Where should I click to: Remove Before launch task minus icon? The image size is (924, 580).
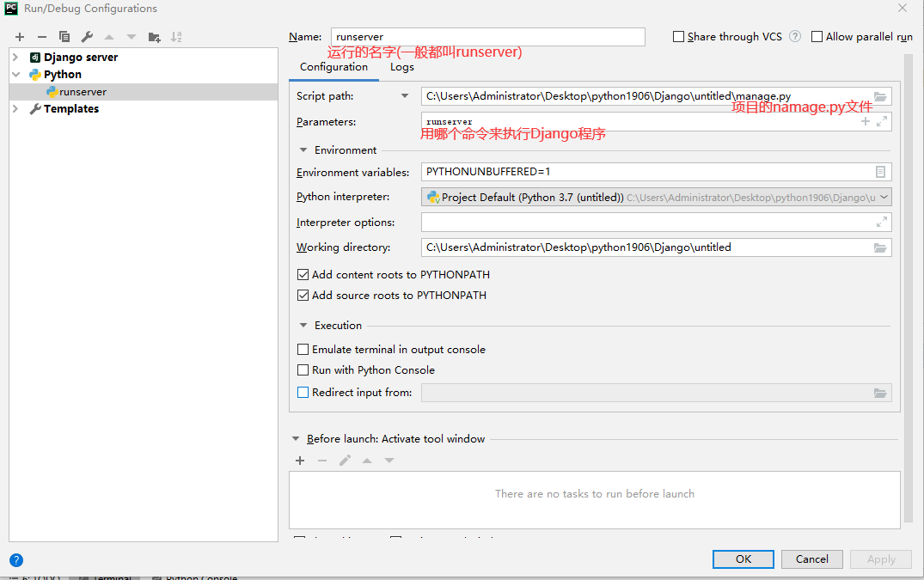[x=322, y=461]
